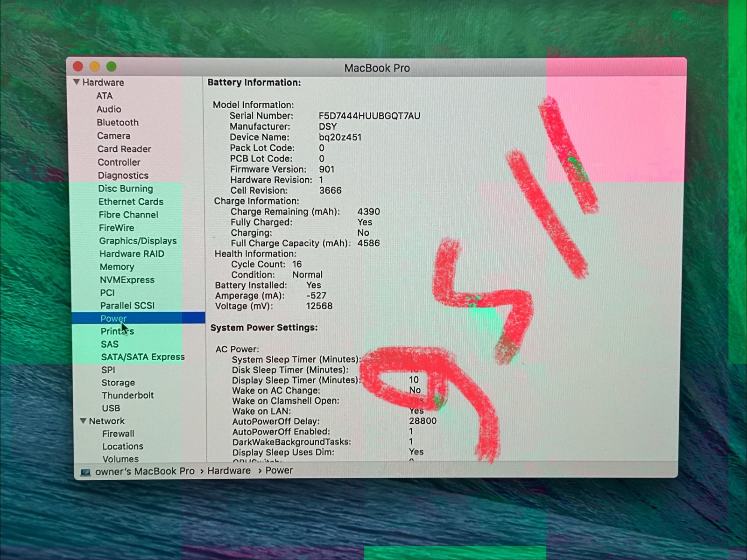The width and height of the screenshot is (747, 560).
Task: Click the Manufacturer value DSY
Action: point(328,126)
